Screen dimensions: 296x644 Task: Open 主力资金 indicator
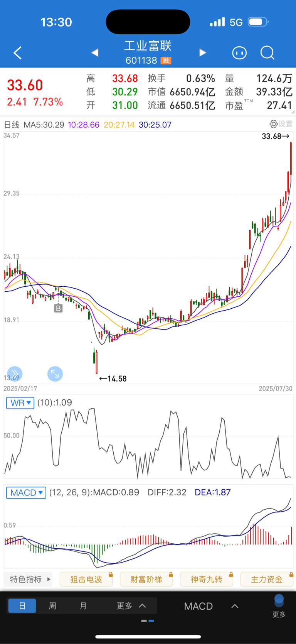click(267, 579)
